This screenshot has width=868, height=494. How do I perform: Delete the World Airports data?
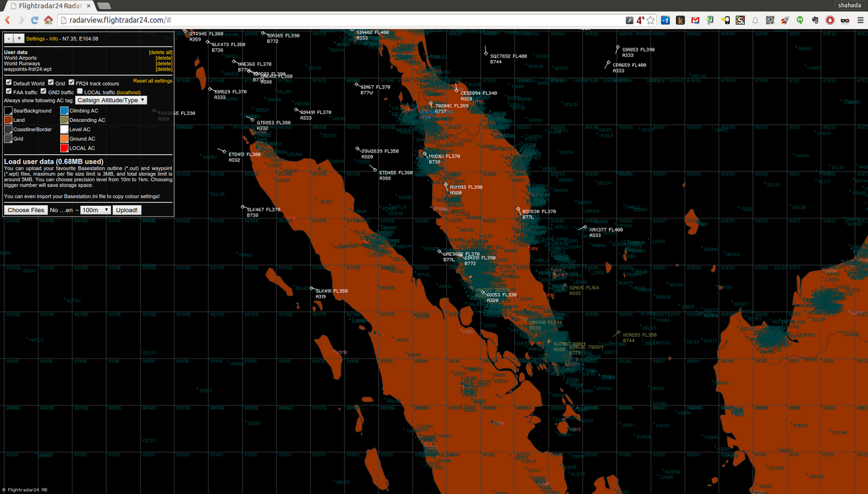click(x=164, y=58)
